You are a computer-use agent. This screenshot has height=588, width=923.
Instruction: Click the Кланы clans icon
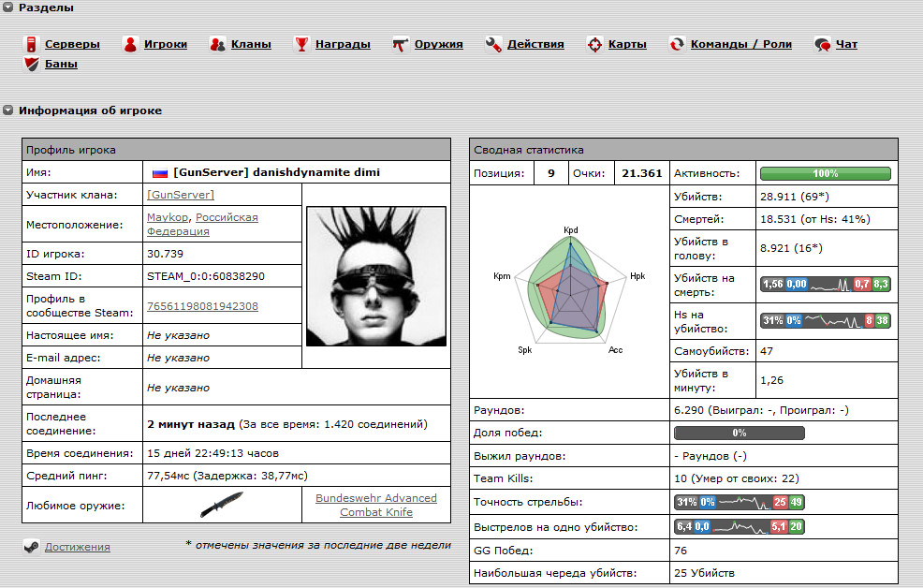[217, 44]
